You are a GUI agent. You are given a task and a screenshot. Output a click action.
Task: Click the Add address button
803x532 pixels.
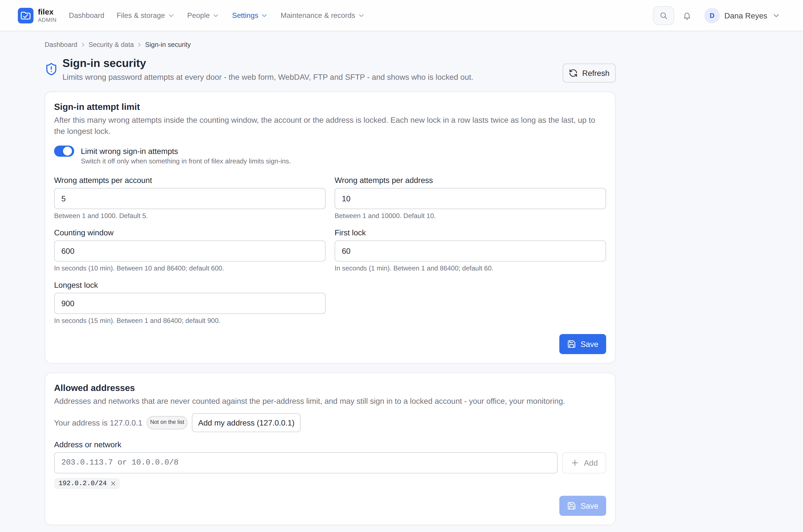coord(584,463)
